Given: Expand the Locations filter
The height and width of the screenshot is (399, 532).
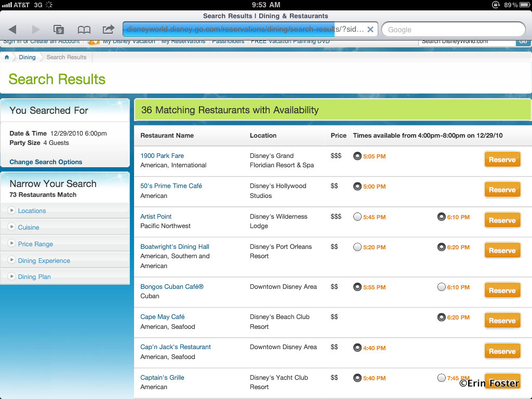Looking at the screenshot, I should pos(32,211).
